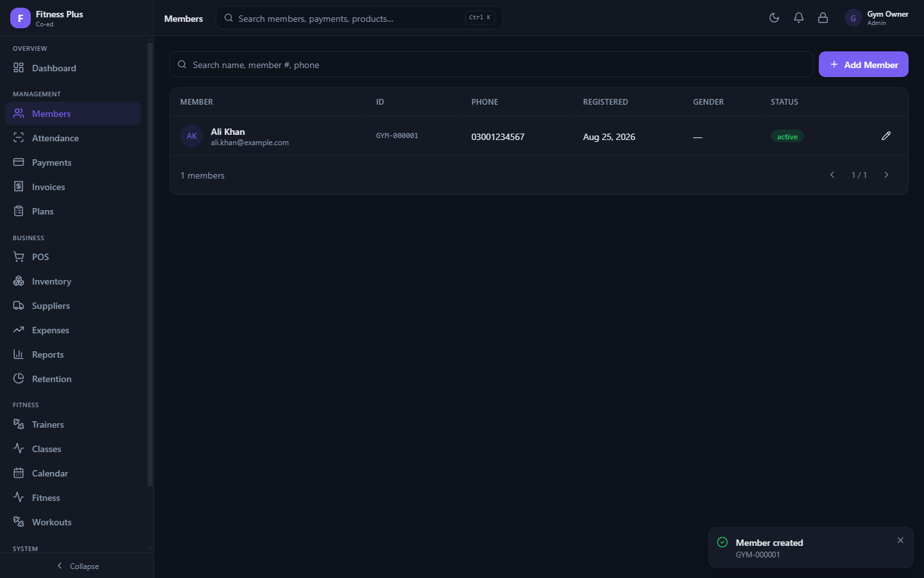Viewport: 924px width, 578px height.
Task: Click the AK member avatar
Action: (x=192, y=136)
